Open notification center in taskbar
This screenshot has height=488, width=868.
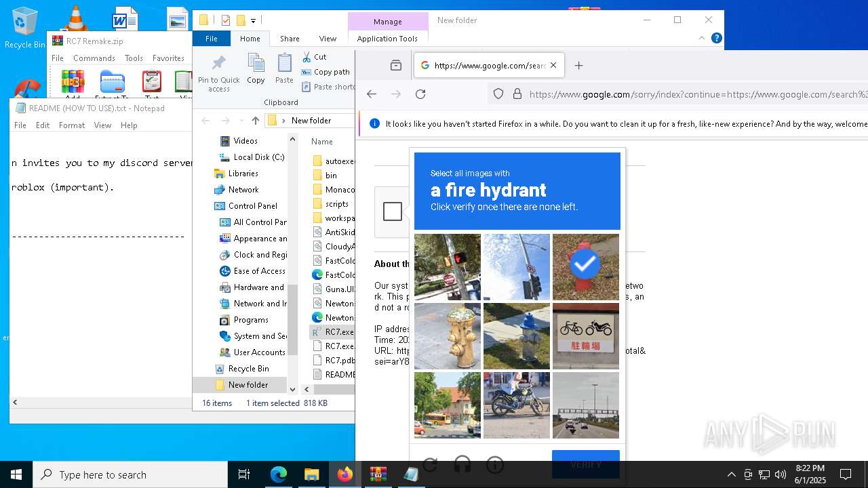[x=846, y=474]
